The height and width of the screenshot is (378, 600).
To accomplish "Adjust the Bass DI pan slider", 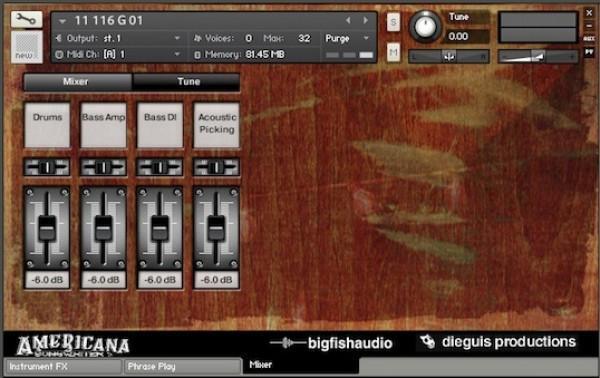I will point(160,167).
